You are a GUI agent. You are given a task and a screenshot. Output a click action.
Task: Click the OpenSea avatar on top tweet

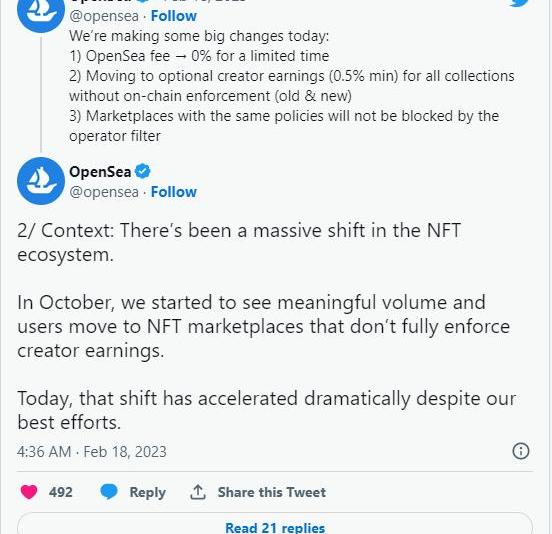coord(41,12)
